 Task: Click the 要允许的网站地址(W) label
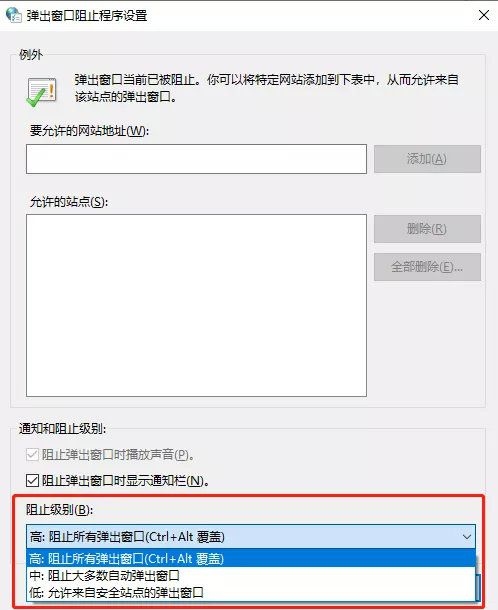[x=89, y=131]
